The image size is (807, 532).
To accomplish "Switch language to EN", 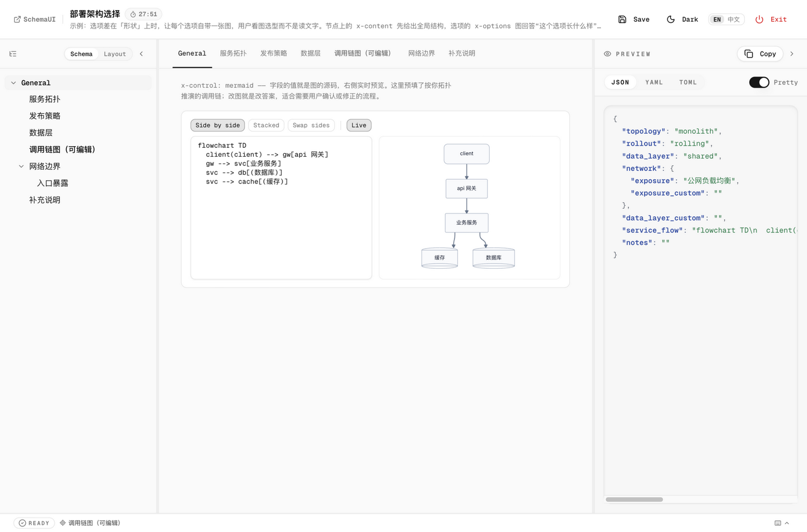I will 717,19.
